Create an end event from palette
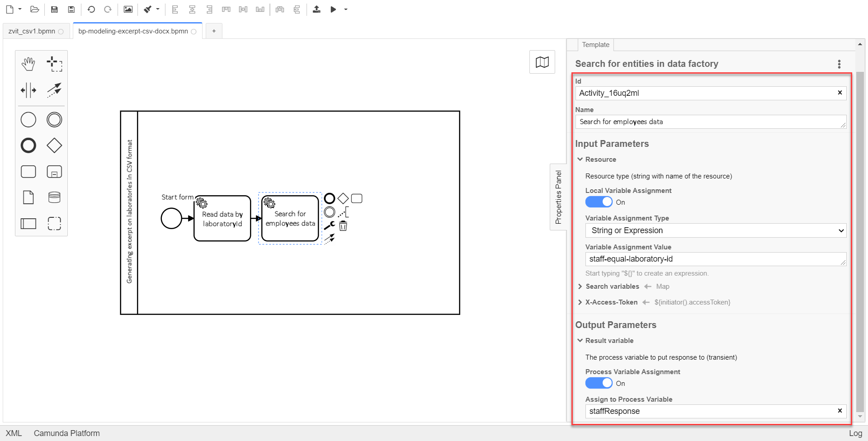Image resolution: width=868 pixels, height=441 pixels. tap(28, 145)
